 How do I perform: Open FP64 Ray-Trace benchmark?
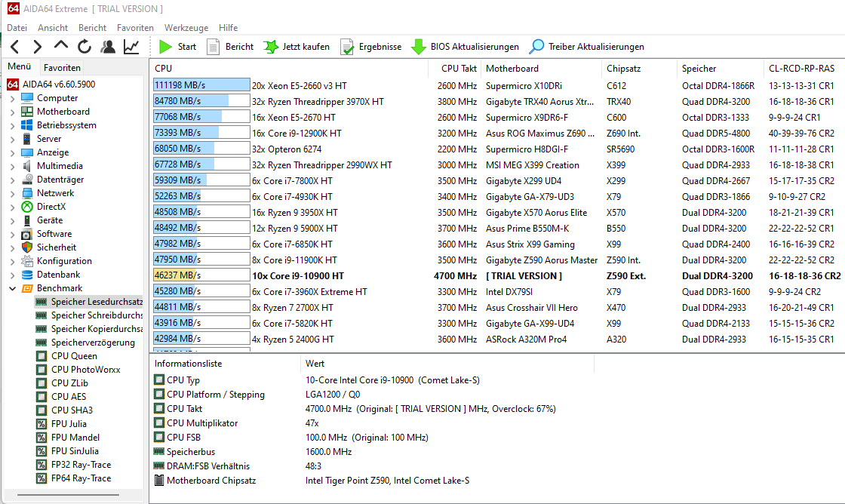(73, 478)
